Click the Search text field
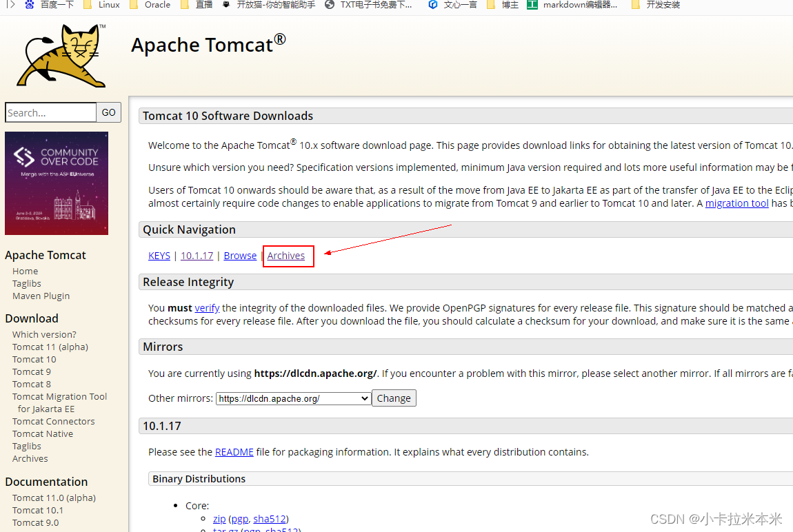Viewport: 793px width, 532px height. click(50, 112)
